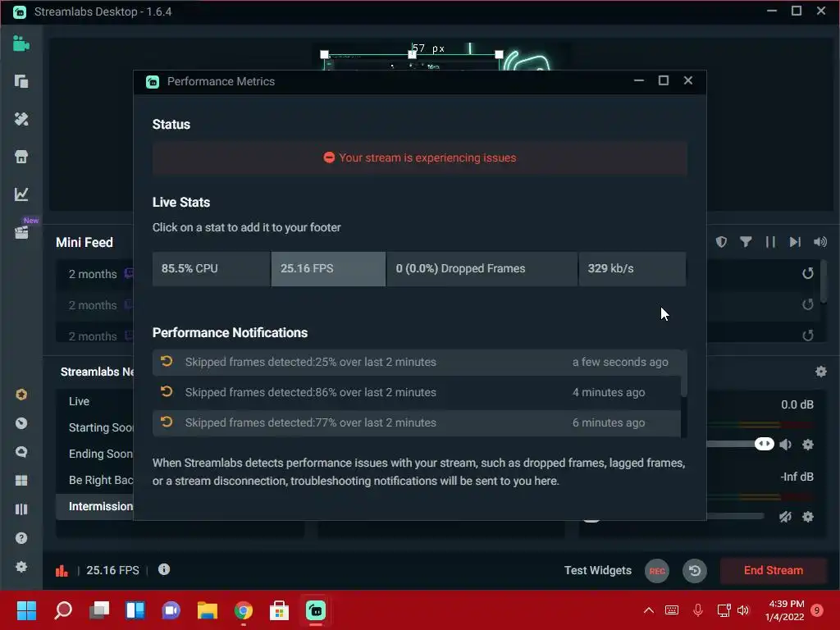Open the Dashboard gauge icon in sidebar

21,423
